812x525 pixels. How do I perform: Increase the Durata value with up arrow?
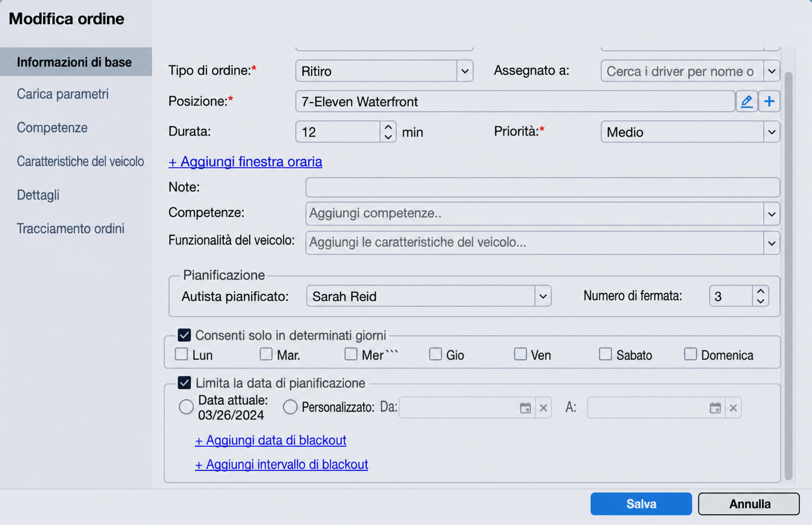[388, 127]
